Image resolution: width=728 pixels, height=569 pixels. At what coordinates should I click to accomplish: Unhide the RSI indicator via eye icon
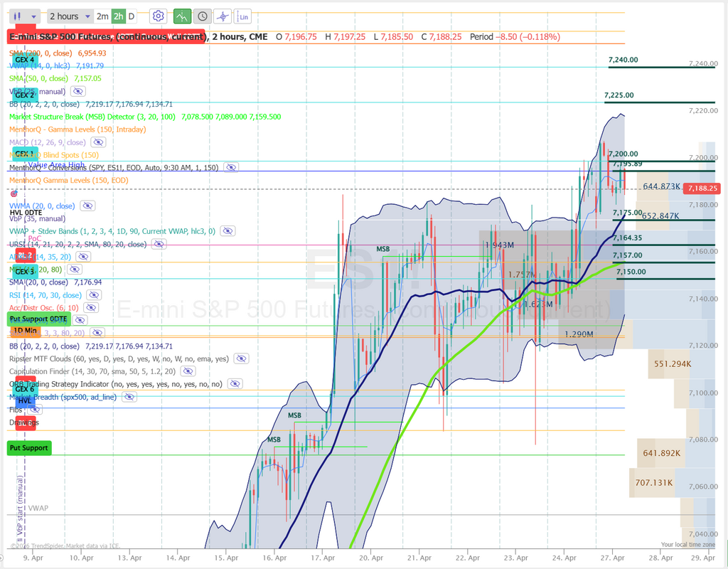point(93,295)
